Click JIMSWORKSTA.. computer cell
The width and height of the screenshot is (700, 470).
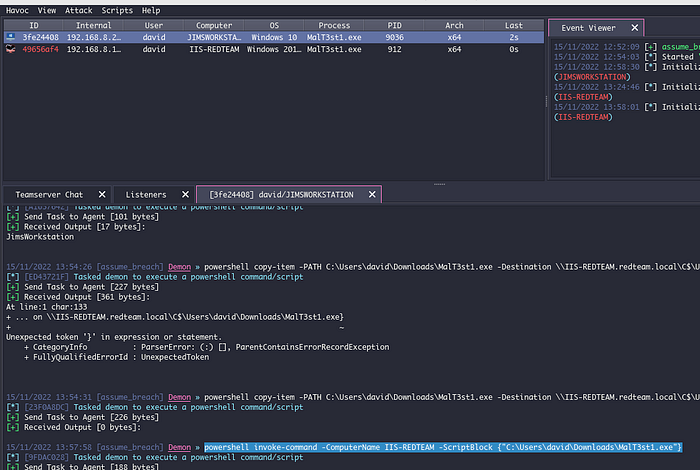pos(214,37)
